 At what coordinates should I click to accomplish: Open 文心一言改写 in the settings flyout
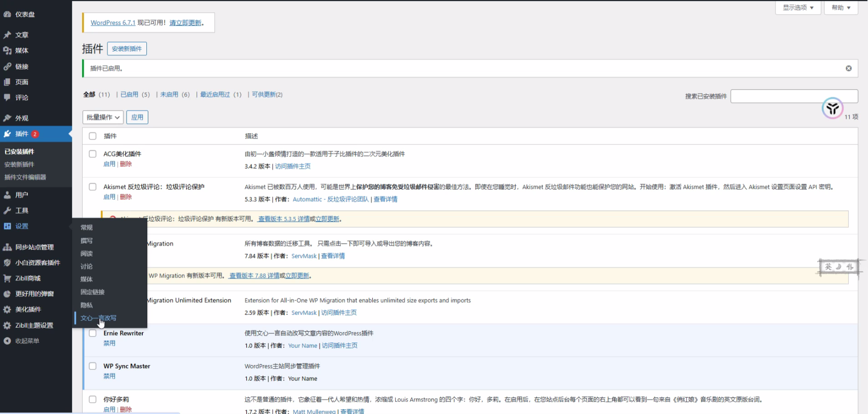pos(99,318)
